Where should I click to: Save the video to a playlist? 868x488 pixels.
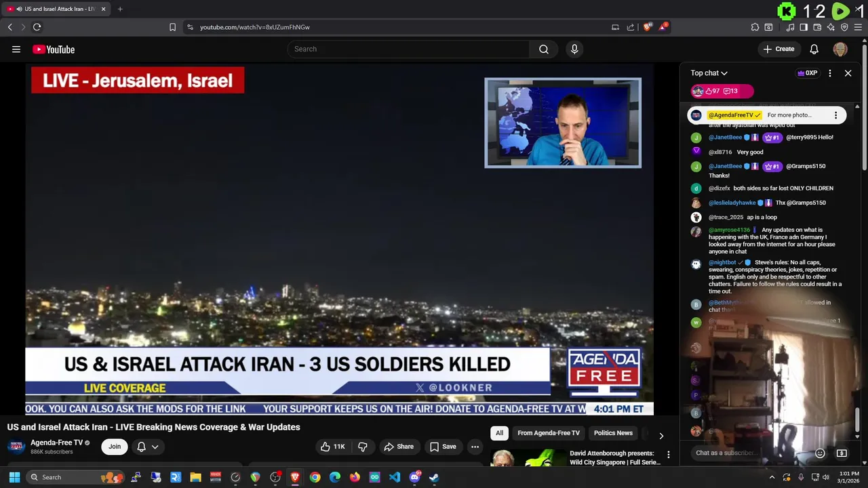click(443, 447)
